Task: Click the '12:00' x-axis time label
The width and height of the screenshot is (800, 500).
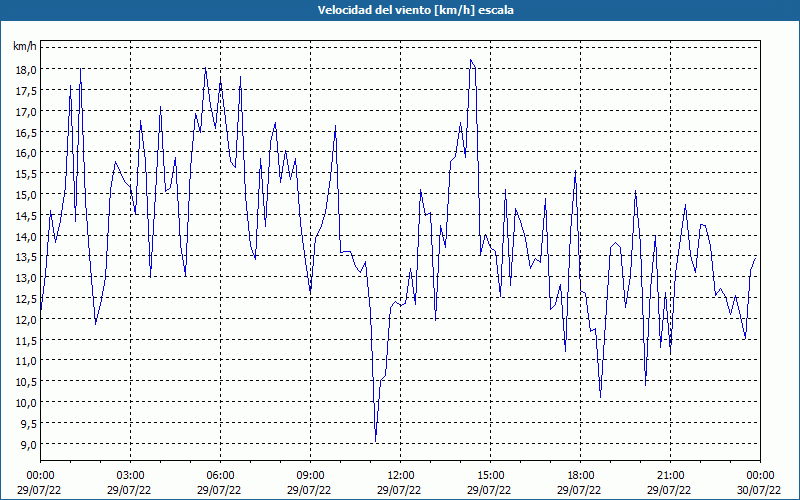Action: [401, 476]
